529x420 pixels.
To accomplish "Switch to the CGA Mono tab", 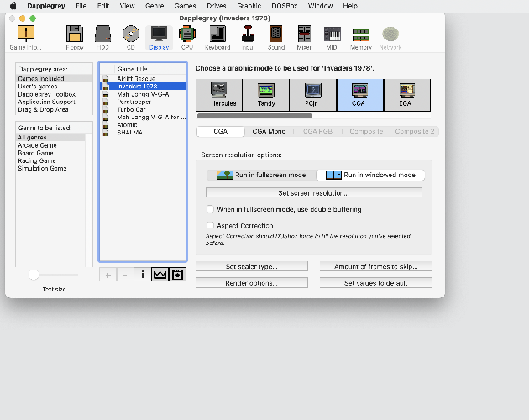I will click(x=269, y=131).
